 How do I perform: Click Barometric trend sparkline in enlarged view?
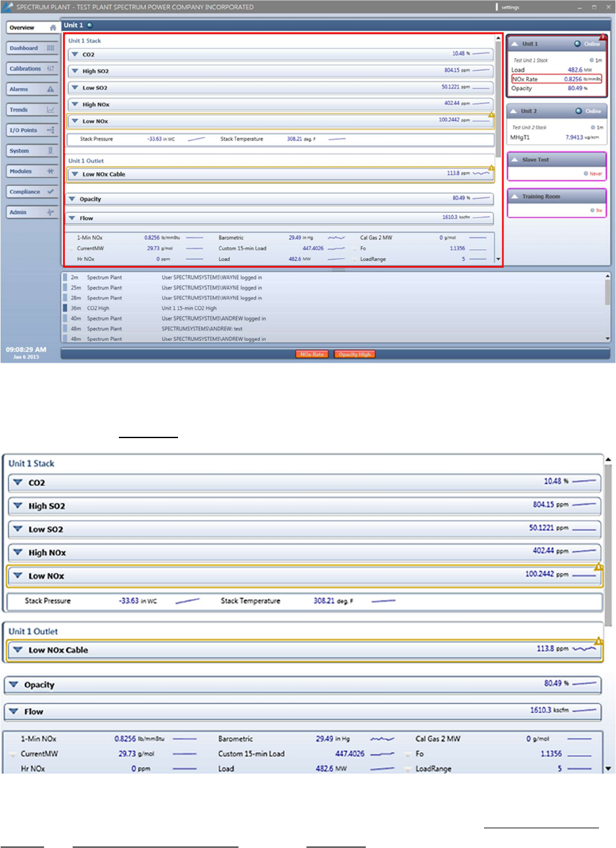[382, 739]
